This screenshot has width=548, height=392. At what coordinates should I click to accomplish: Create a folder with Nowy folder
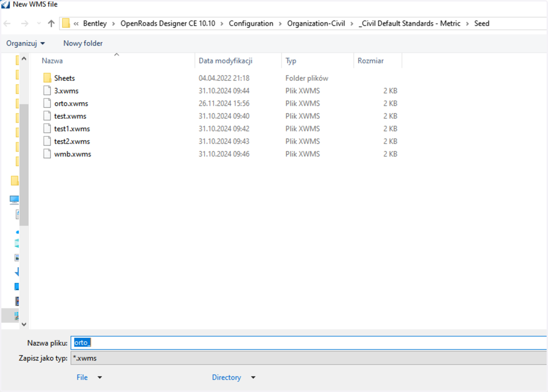(83, 43)
